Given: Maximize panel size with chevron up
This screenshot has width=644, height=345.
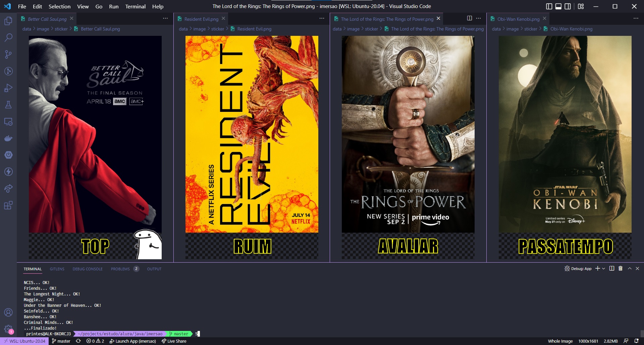Looking at the screenshot, I should [630, 269].
